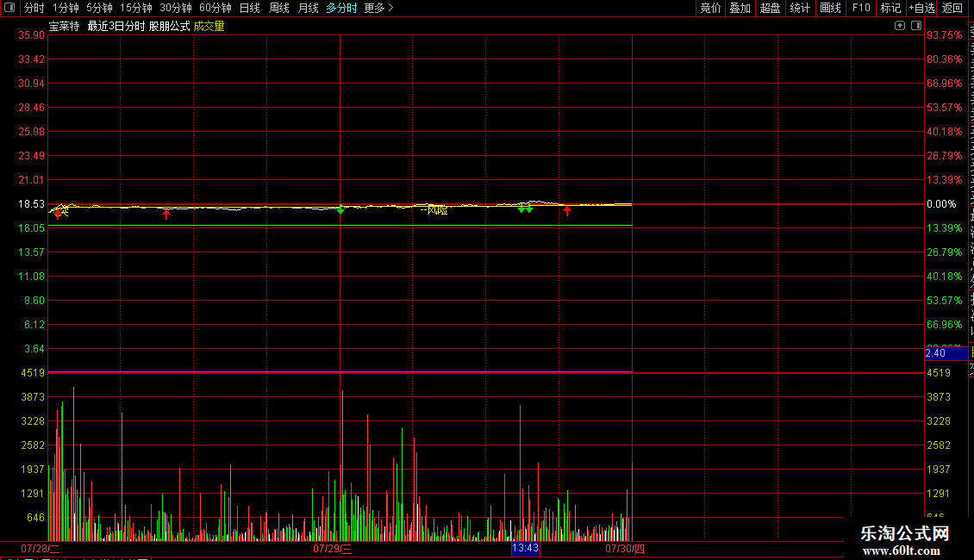Switch to the 1分钟 chart tab
This screenshot has width=974, height=560.
[66, 8]
